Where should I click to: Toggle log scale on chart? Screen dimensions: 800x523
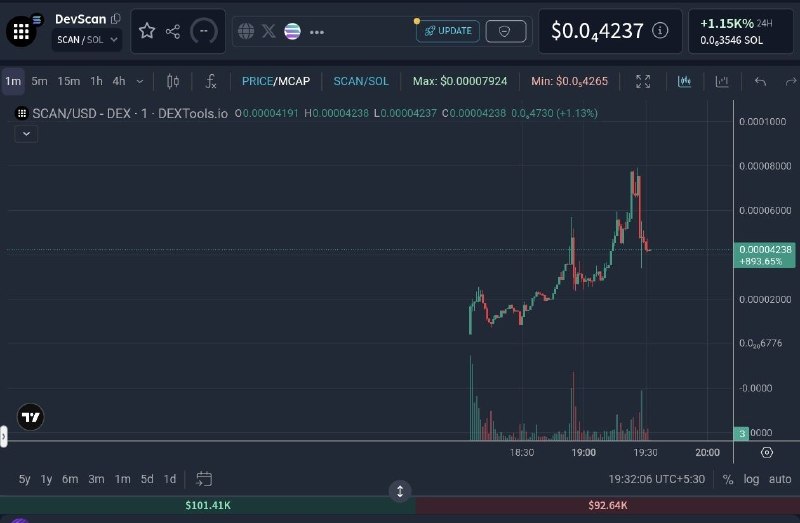751,479
